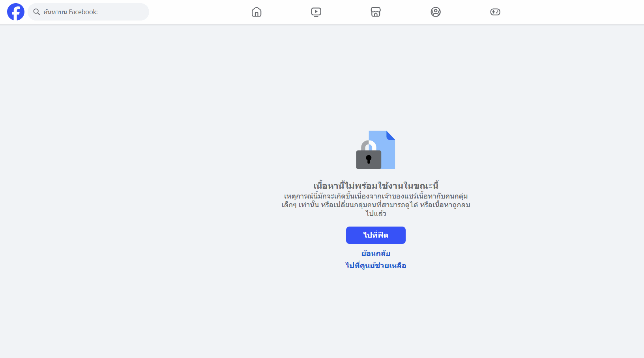
Task: Click the last description line ไปแล้ว
Action: point(376,214)
